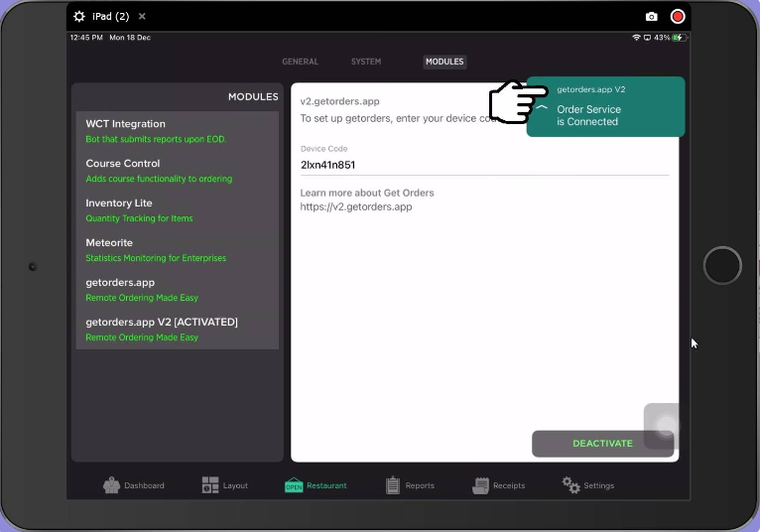
Task: Click the red record button
Action: [x=677, y=17]
